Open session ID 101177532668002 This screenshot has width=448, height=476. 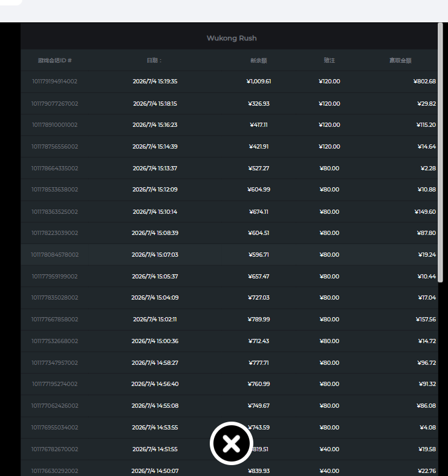pos(54,341)
